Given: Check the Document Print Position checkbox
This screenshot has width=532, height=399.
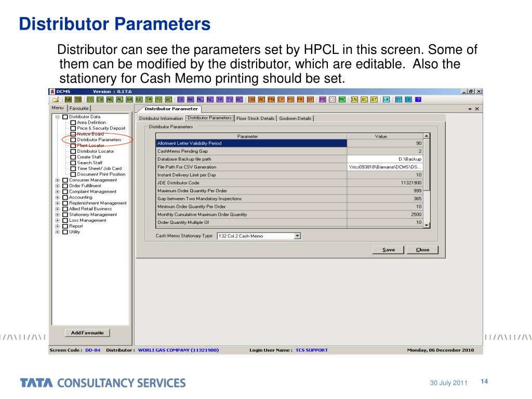Looking at the screenshot, I should tap(73, 175).
